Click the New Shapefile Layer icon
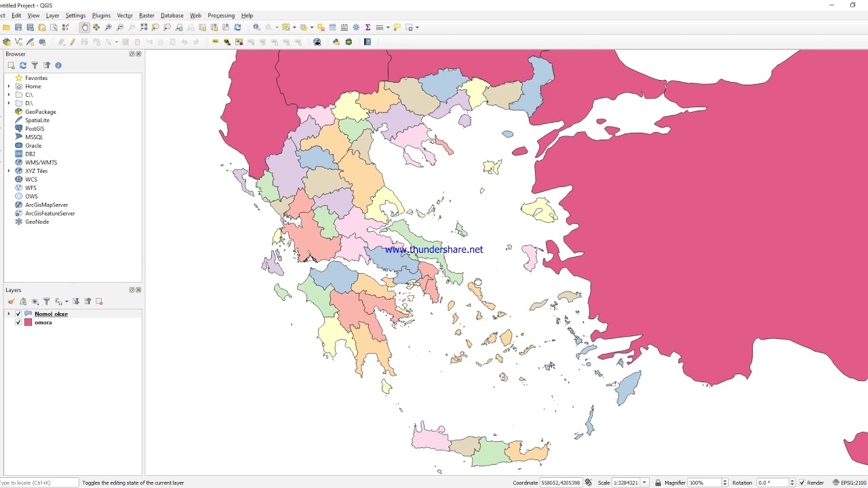Image resolution: width=868 pixels, height=488 pixels. click(x=18, y=42)
